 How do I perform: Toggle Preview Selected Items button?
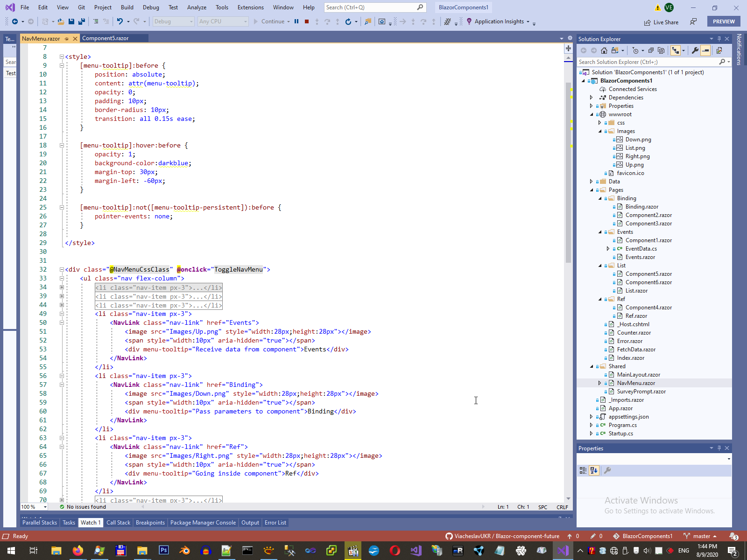(705, 50)
